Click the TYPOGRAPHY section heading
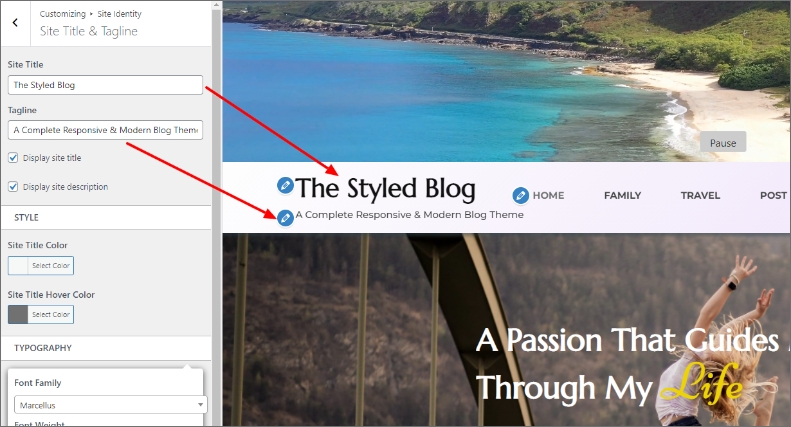Image resolution: width=791 pixels, height=427 pixels. 43,348
